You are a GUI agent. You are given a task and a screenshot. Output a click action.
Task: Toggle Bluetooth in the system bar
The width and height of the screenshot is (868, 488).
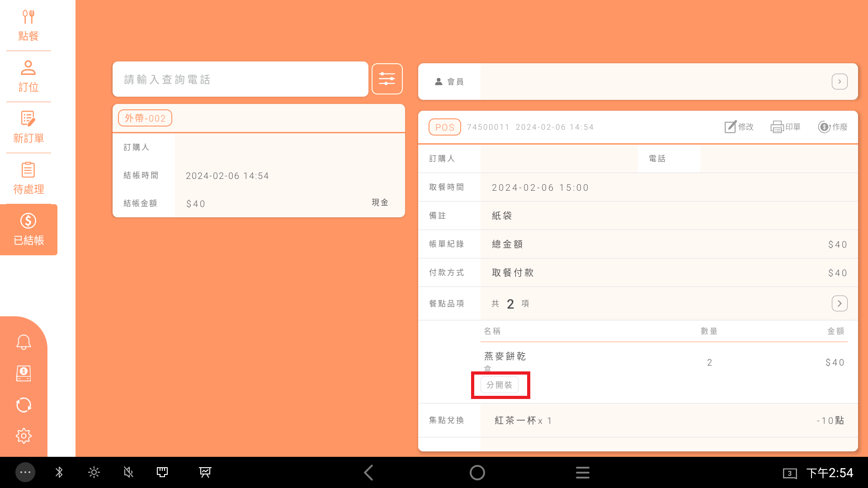59,473
